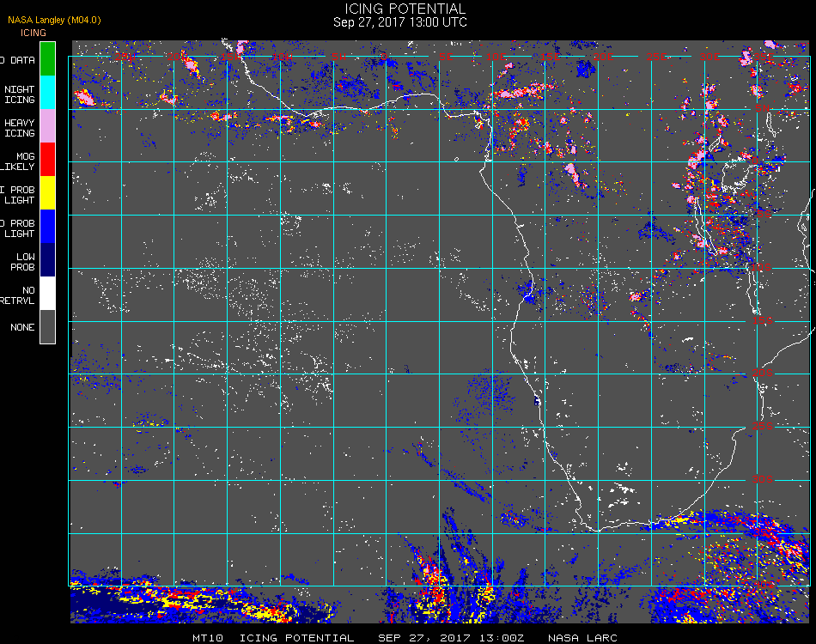The height and width of the screenshot is (644, 816).
Task: Click the 'HEAVY ICING' legend label
Action: [19, 128]
